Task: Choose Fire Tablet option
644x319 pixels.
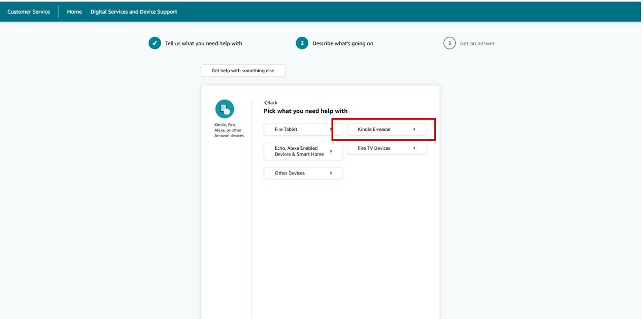Action: pyautogui.click(x=303, y=129)
